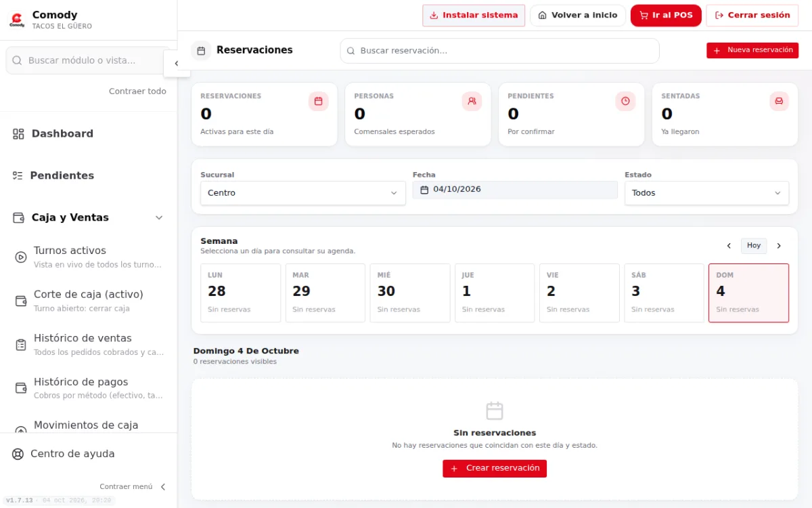Open the Fecha date picker field
This screenshot has width=812, height=508.
(x=515, y=190)
